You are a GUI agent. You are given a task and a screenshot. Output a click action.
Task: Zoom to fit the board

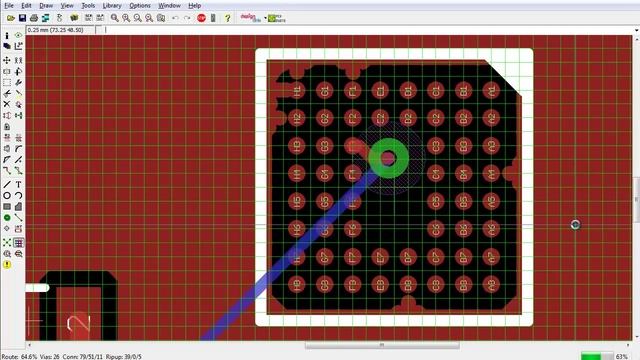coord(115,18)
